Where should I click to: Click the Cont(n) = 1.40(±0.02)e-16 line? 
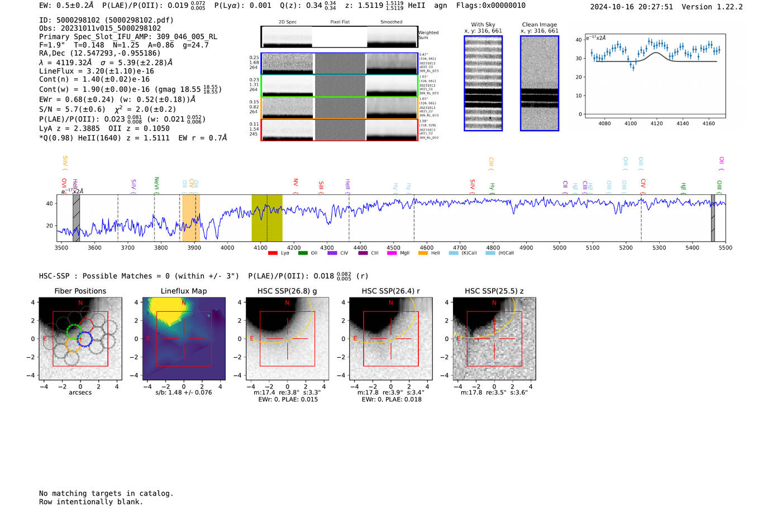point(94,80)
